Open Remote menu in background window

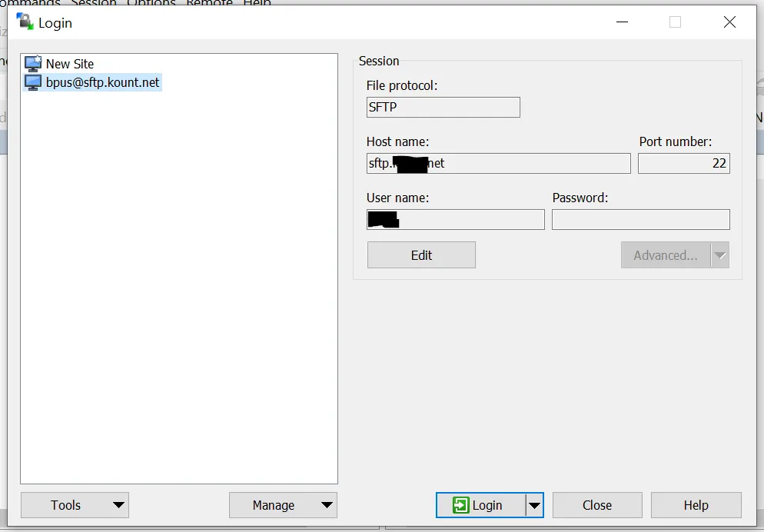pos(209,2)
